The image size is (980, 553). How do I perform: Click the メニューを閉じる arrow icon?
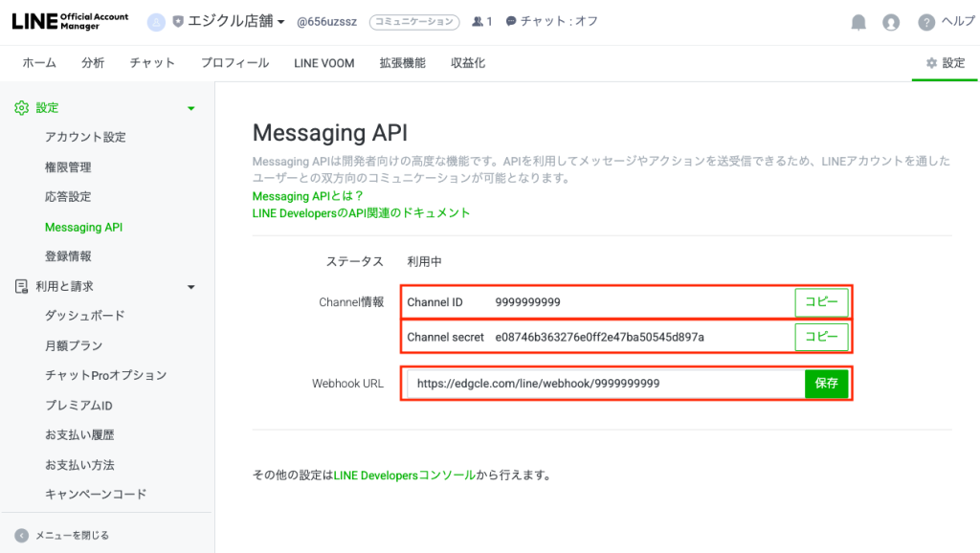pos(22,536)
